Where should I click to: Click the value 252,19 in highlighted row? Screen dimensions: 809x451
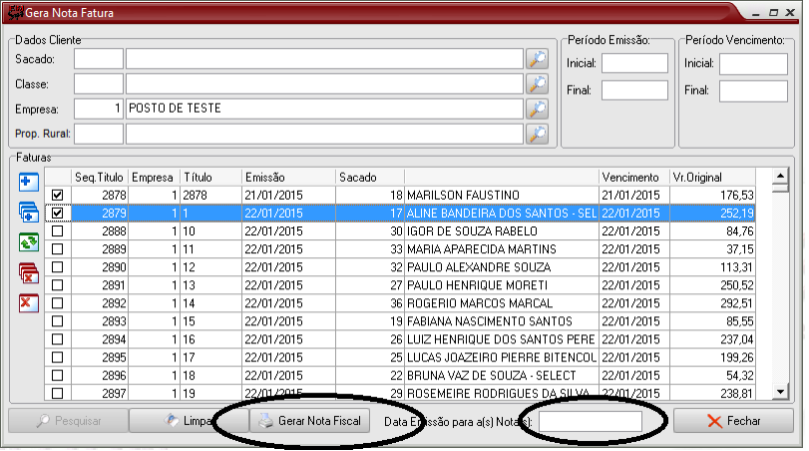tap(737, 213)
